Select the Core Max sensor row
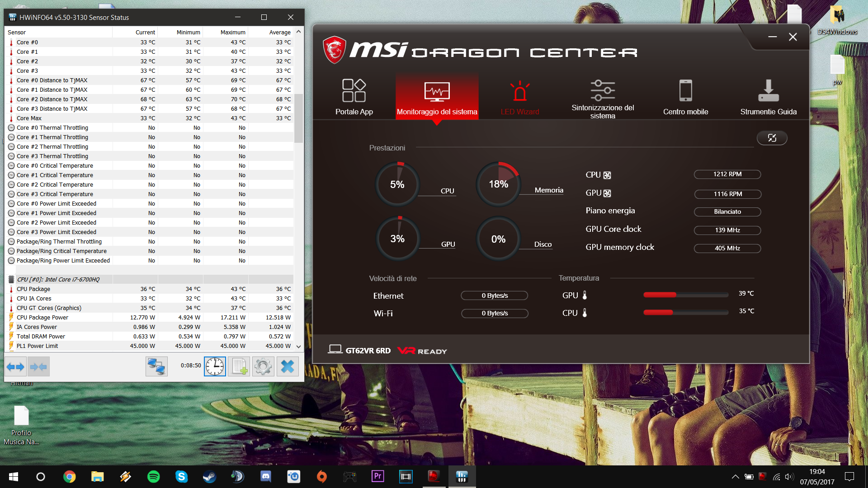868x488 pixels. (149, 118)
